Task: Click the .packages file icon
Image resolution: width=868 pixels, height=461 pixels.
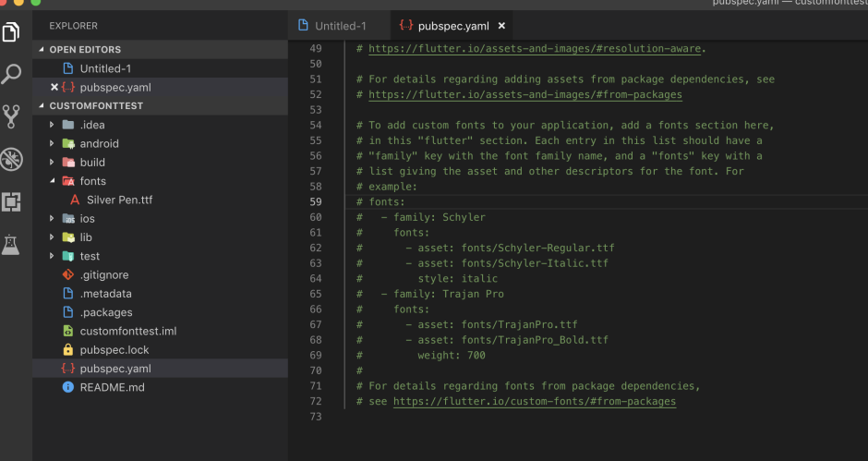Action: [x=68, y=312]
